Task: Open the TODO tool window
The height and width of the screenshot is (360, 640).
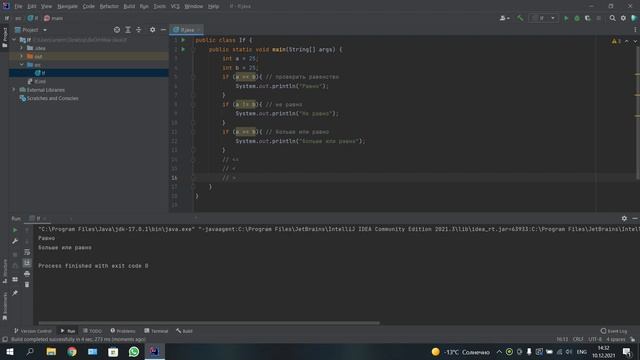Action: click(x=92, y=331)
